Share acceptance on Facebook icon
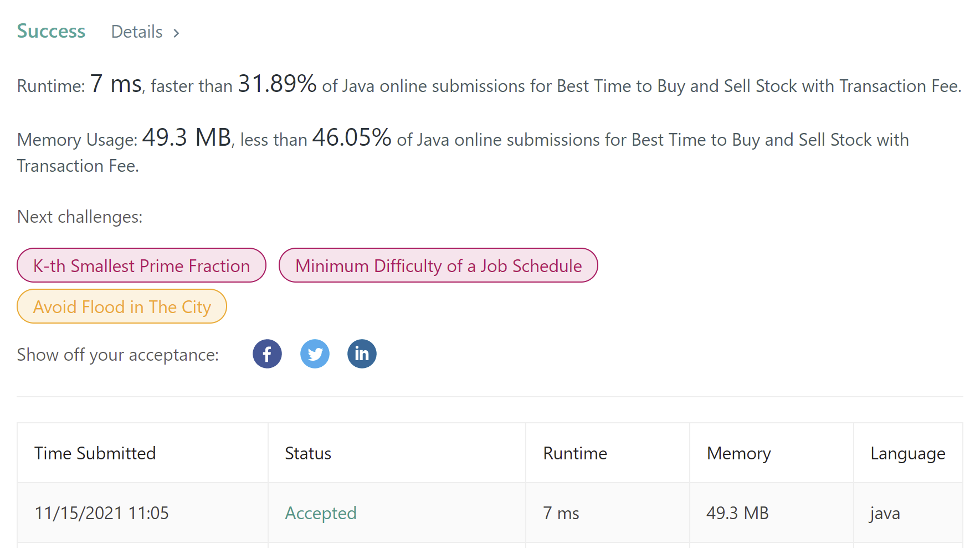Viewport: 980px width, 548px height. (267, 354)
